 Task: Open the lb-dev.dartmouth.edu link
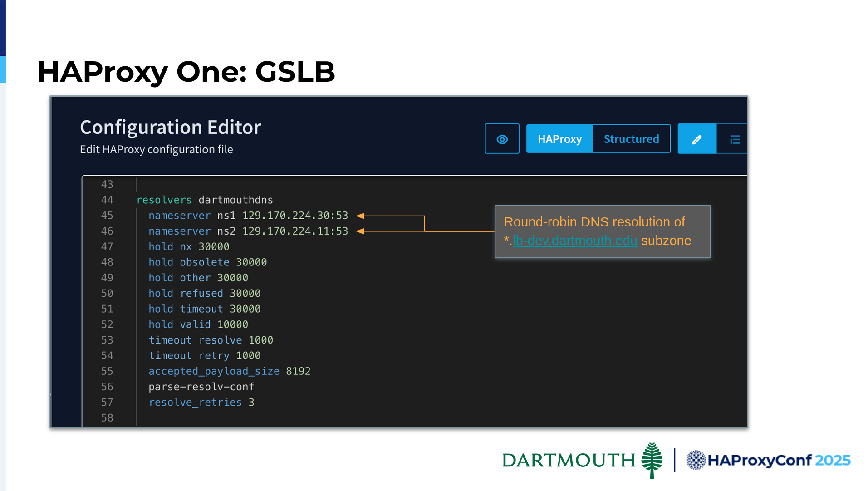pyautogui.click(x=574, y=241)
